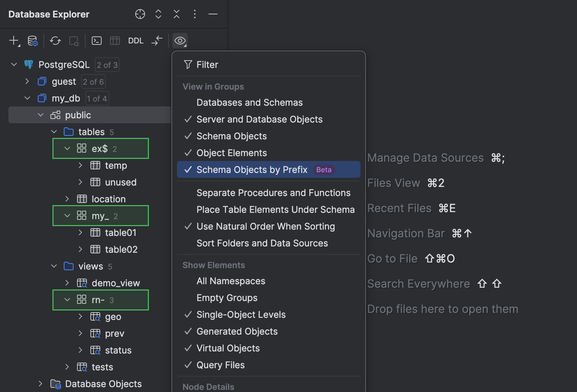
Task: Toggle Generated Objects visibility
Action: click(x=268, y=331)
